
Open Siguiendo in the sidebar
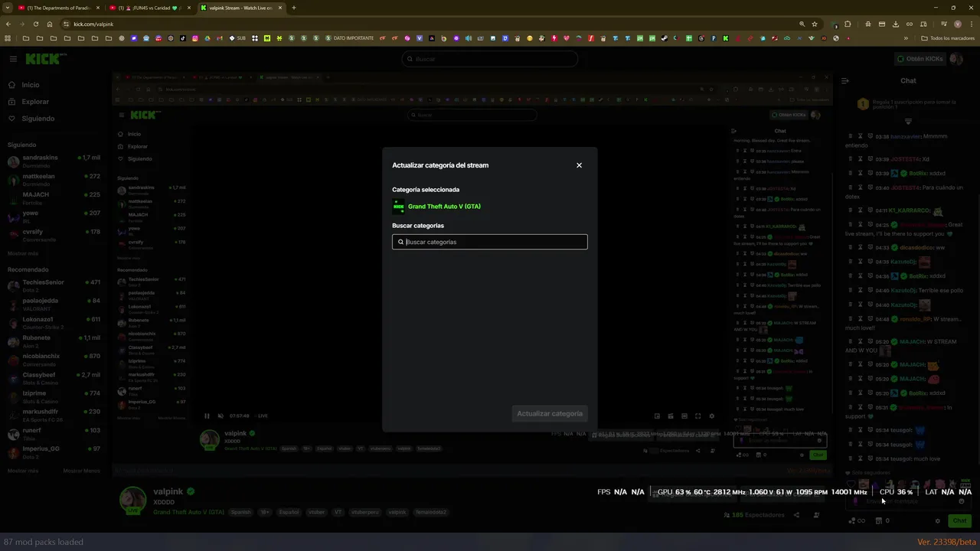31,119
